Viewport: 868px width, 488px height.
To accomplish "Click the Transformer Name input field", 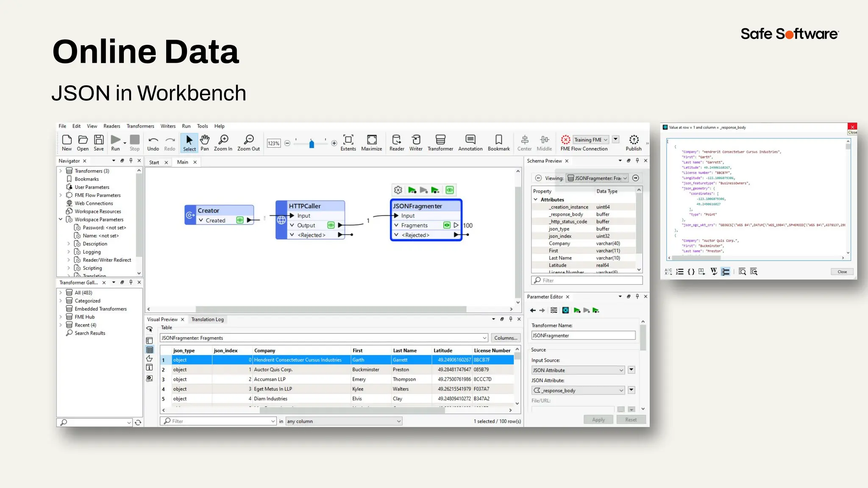I will 583,335.
